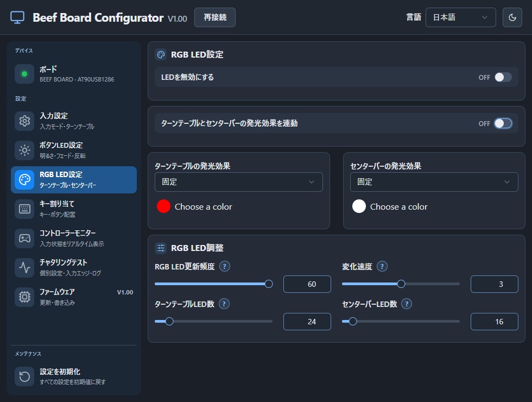Click the RGB LED更新頻度 value field showing 60

(x=307, y=284)
